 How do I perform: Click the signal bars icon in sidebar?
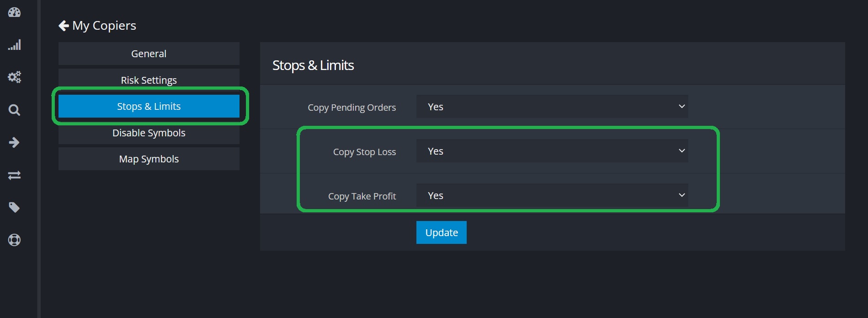coord(14,45)
